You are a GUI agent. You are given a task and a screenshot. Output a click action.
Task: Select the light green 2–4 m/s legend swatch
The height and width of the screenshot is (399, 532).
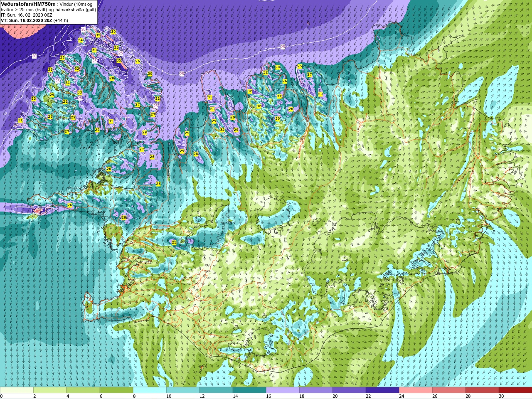click(50, 390)
